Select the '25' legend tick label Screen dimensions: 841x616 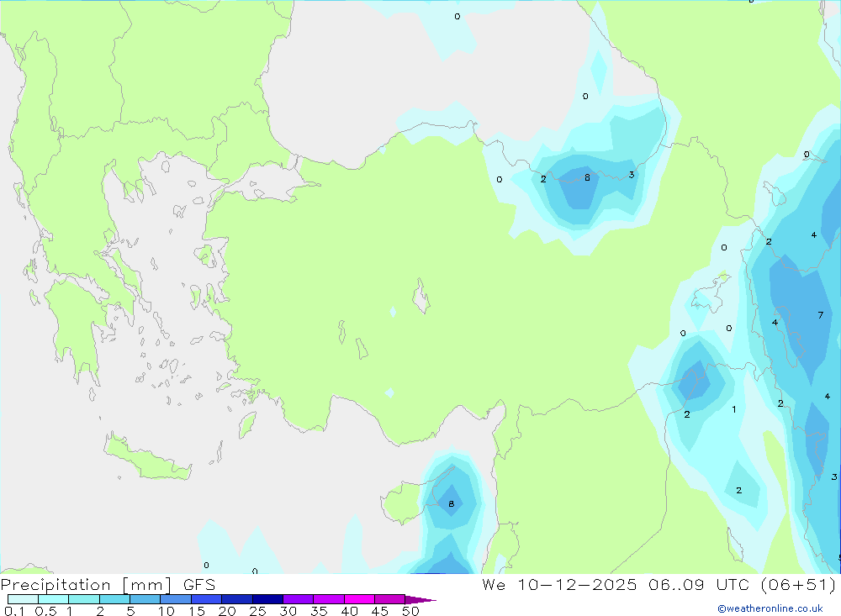pyautogui.click(x=258, y=611)
